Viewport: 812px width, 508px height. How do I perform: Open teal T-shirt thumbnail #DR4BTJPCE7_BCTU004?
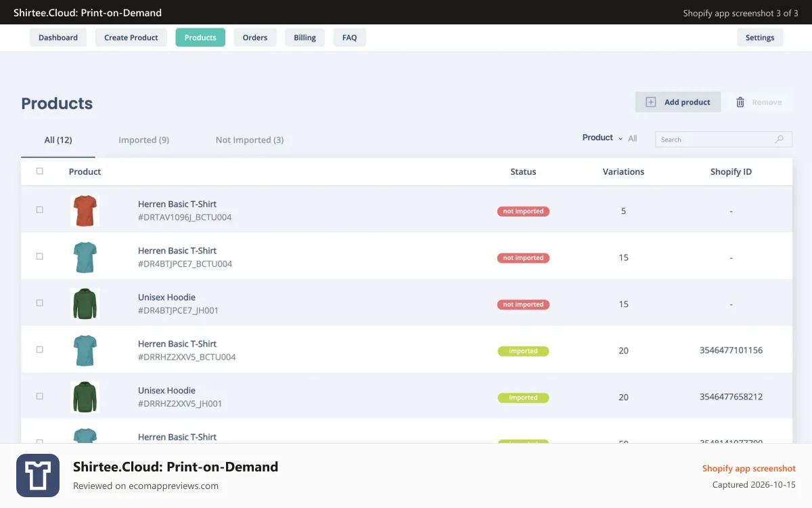click(x=85, y=257)
